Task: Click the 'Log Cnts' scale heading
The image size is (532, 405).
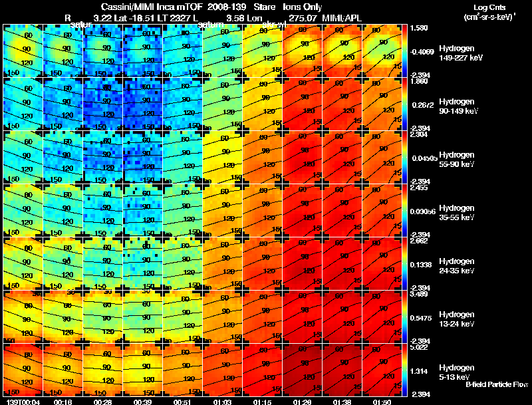Action: (489, 7)
